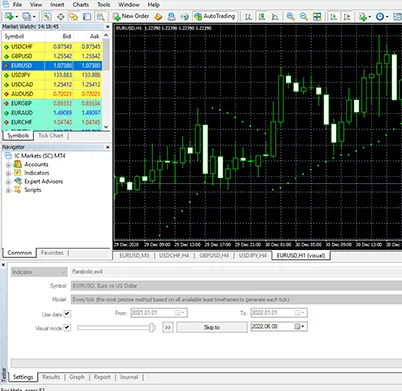The height and width of the screenshot is (391, 402).
Task: Switch to the Tick Chart tab
Action: 50,135
